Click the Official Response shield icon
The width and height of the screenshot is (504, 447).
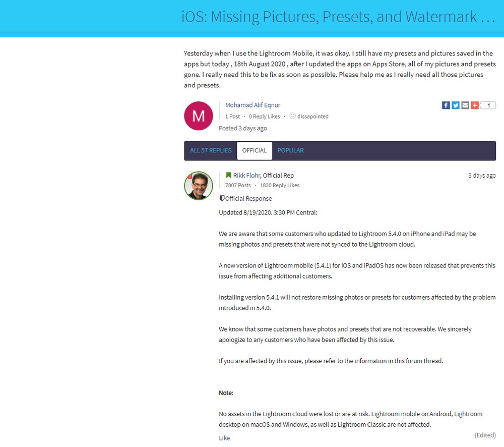[222, 198]
